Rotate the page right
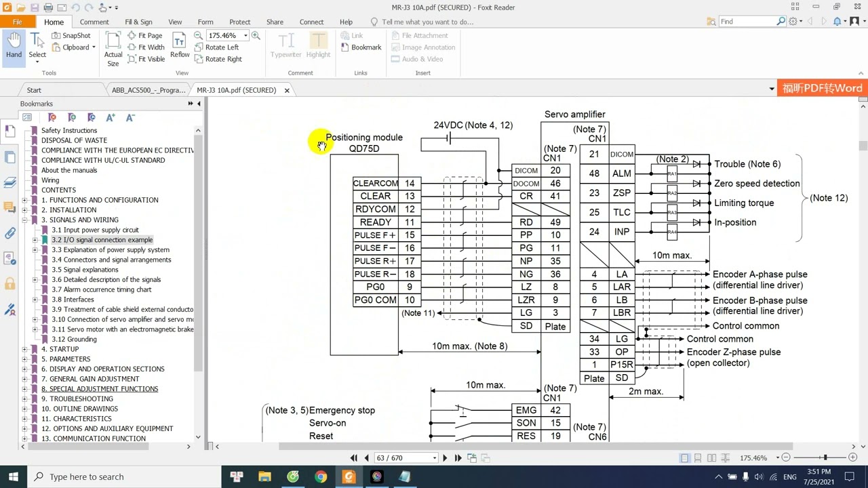 coord(218,59)
